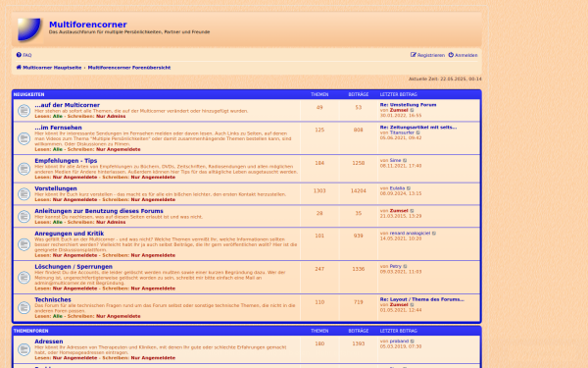This screenshot has height=368, width=588.
Task: Click the home icon beside Multicorner Hauptseite
Action: coord(19,67)
